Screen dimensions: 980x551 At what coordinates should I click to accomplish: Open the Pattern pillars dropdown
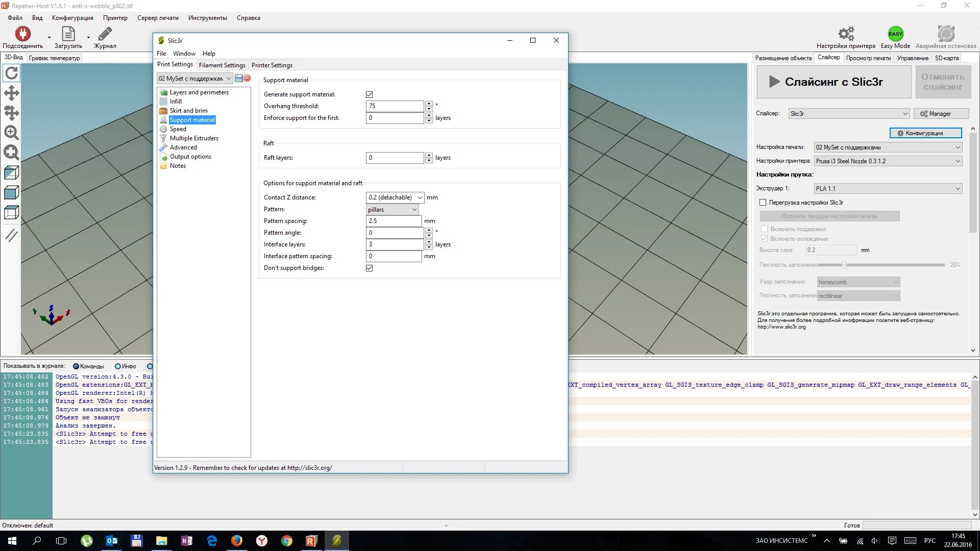(393, 210)
